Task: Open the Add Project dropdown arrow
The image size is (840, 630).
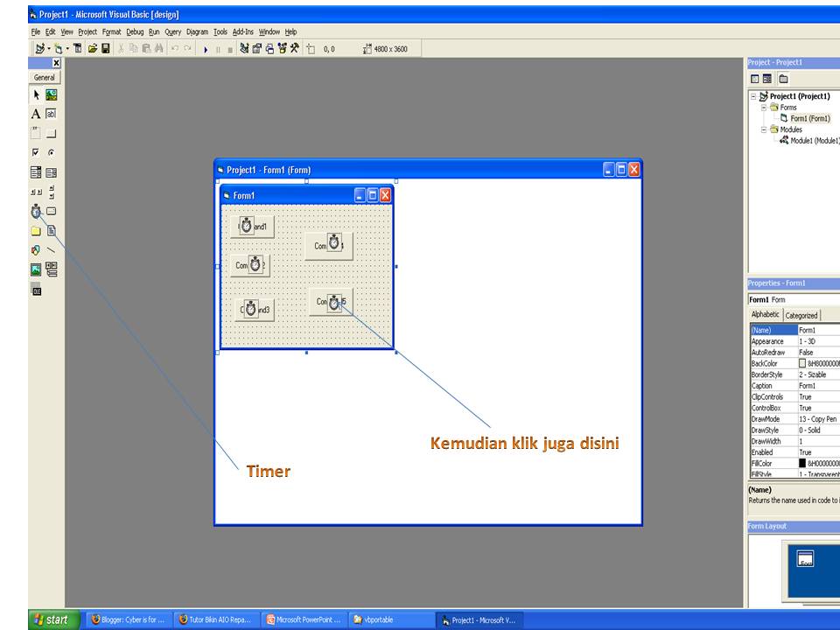Action: pos(49,49)
